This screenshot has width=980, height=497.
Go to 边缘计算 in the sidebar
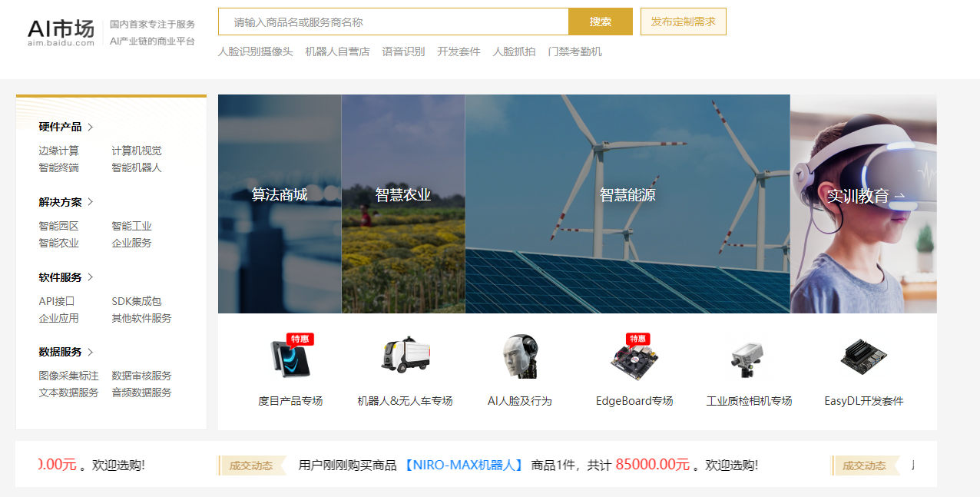[58, 151]
